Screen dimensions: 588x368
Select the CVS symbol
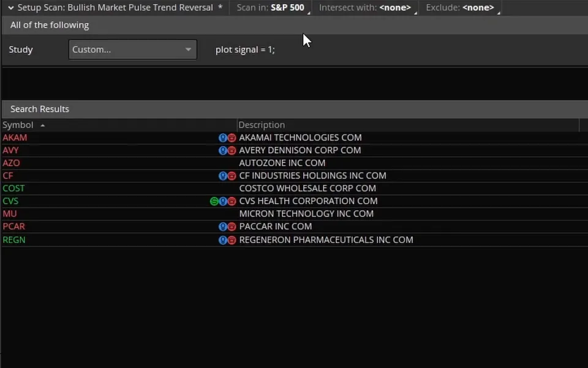(x=10, y=201)
